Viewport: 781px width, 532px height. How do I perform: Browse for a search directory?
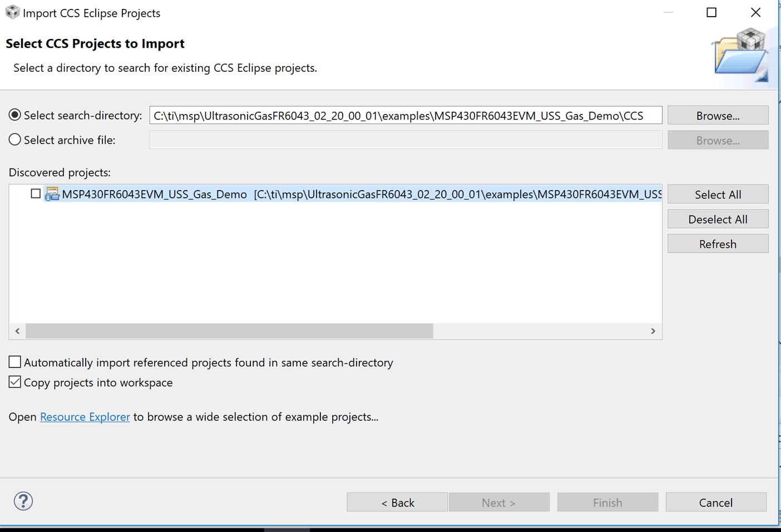[718, 116]
